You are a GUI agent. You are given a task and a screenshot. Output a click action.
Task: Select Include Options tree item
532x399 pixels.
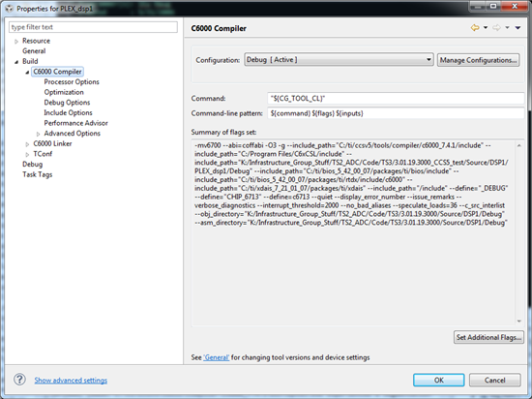pos(68,112)
